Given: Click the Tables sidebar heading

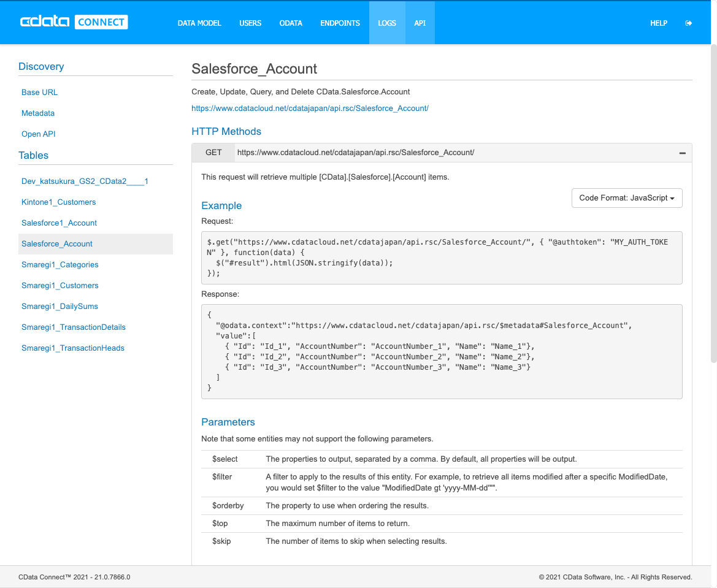Looking at the screenshot, I should point(33,156).
